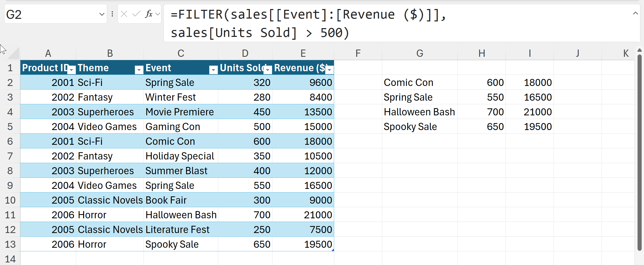Open the Units Sold filter dropdown
The image size is (644, 265).
click(268, 70)
